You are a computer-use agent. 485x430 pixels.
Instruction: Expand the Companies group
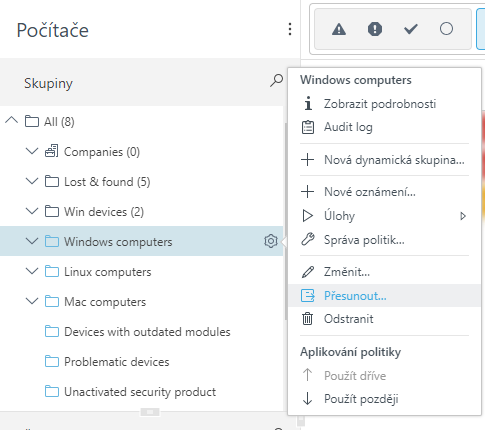click(x=32, y=151)
